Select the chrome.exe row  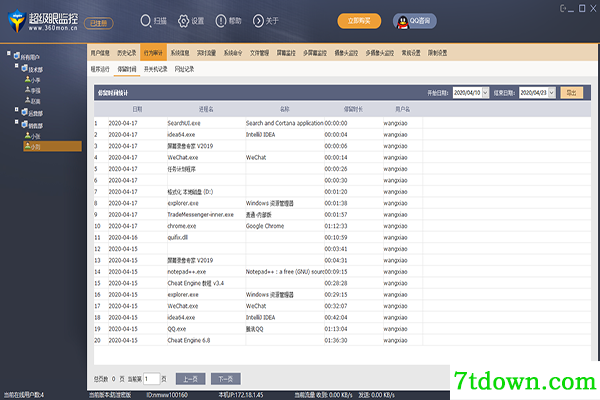tap(342, 226)
